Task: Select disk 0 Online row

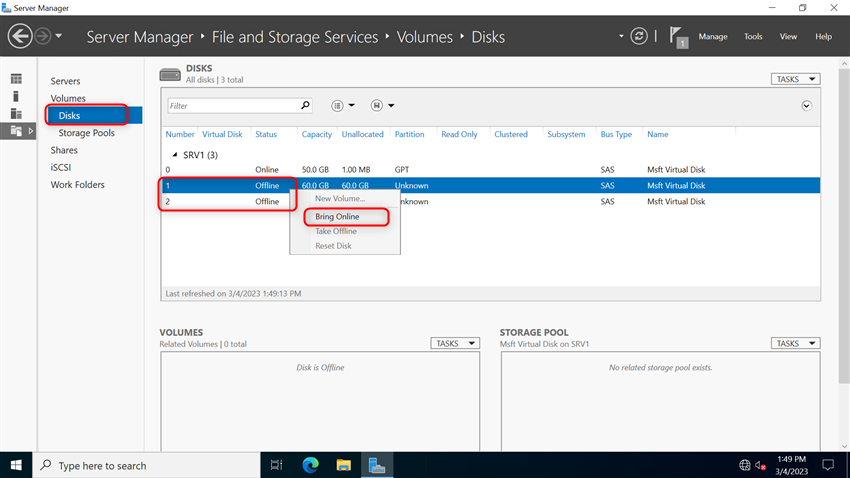Action: 491,170
